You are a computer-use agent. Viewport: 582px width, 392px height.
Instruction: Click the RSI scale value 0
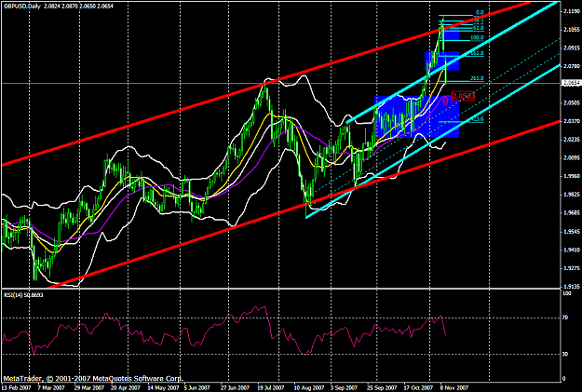564,379
